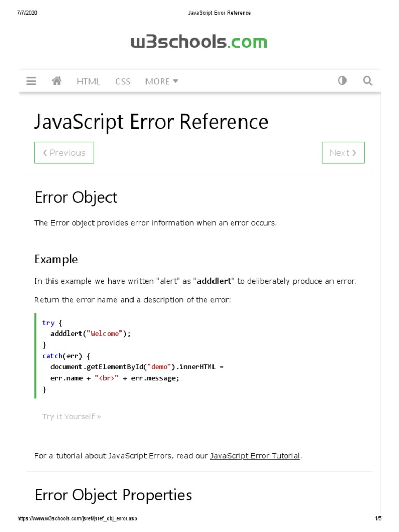Click the large JavaScript Error Reference heading
The width and height of the screenshot is (399, 532).
point(151,122)
